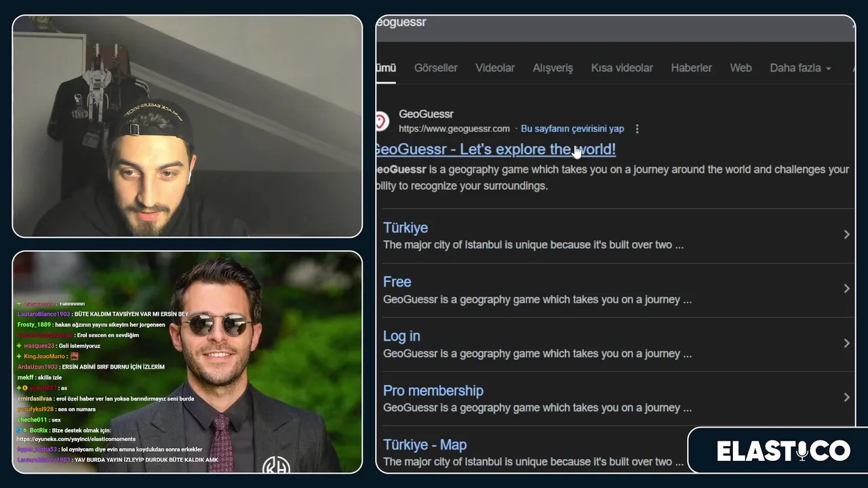Click the man-in-sunglasses photo panel

pos(187,362)
